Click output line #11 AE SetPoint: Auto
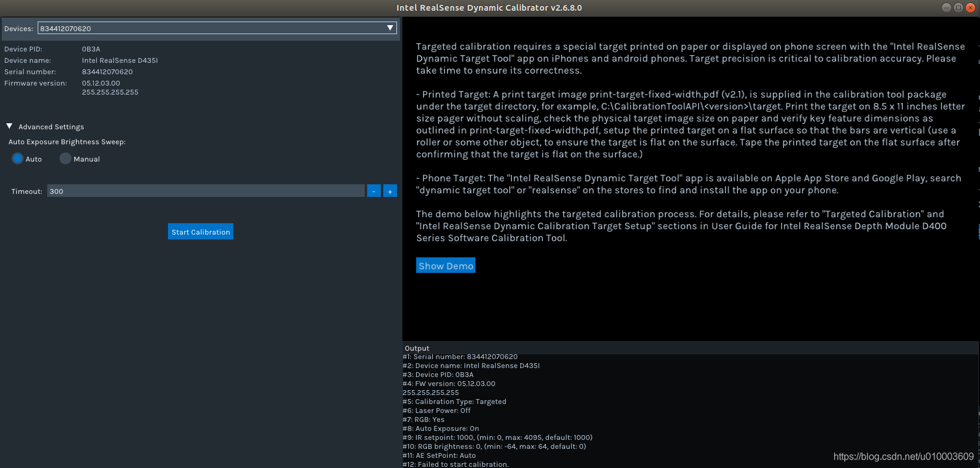 click(439, 455)
